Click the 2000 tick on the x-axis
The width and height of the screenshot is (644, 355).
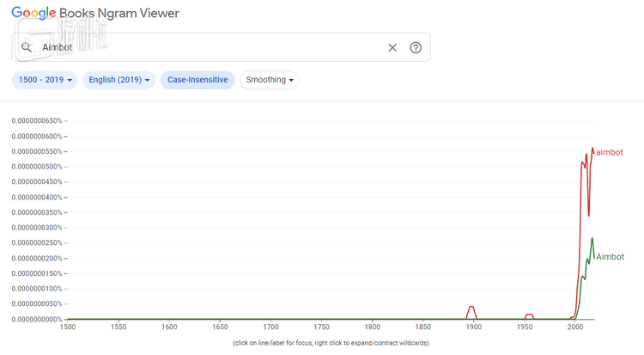pyautogui.click(x=574, y=327)
